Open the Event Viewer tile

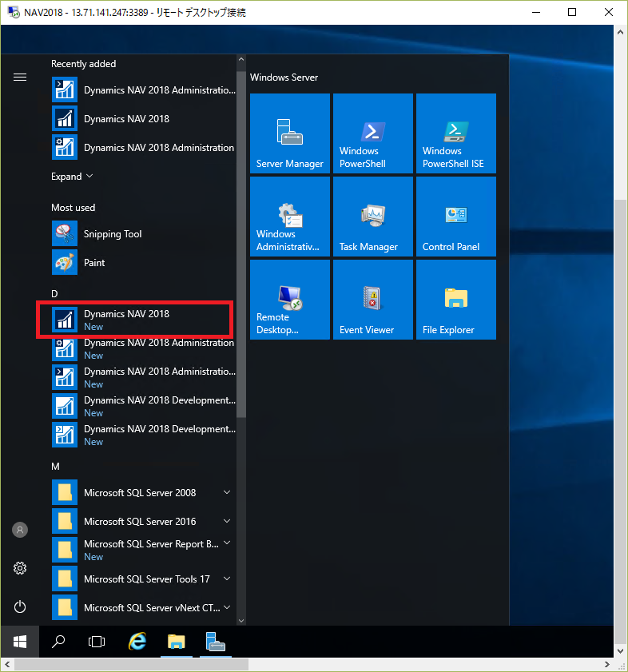click(373, 300)
